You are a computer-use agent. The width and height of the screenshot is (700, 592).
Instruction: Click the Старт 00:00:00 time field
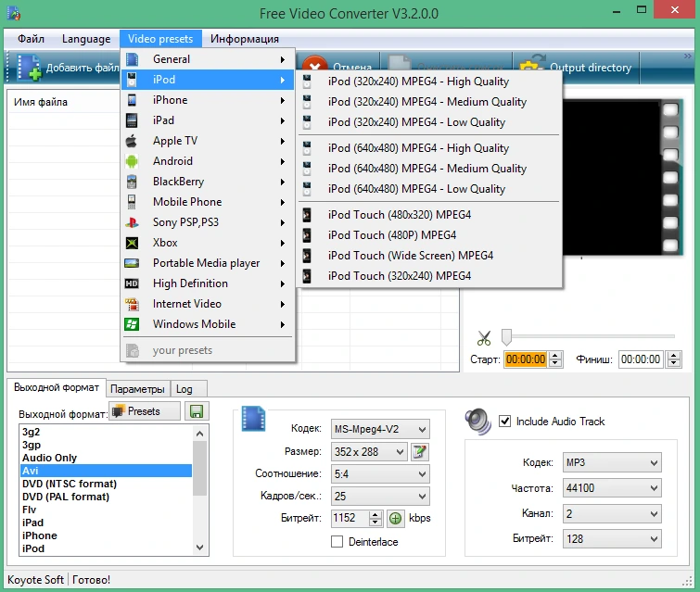526,359
